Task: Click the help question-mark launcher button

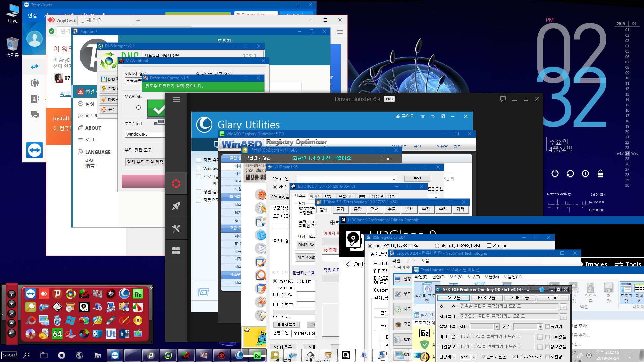Action: point(12,294)
